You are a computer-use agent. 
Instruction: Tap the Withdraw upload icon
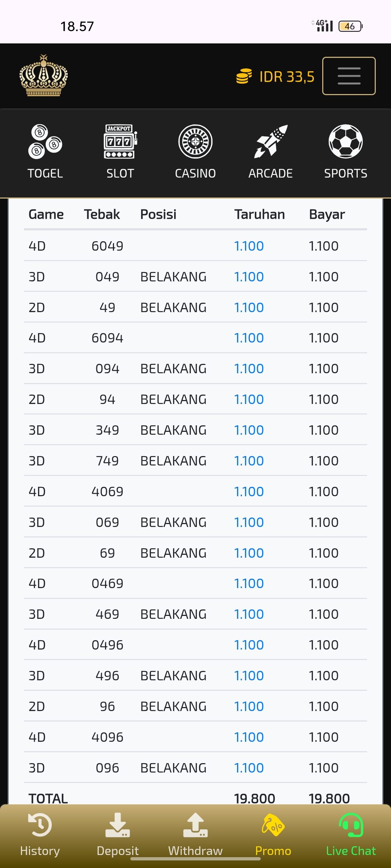(x=195, y=825)
